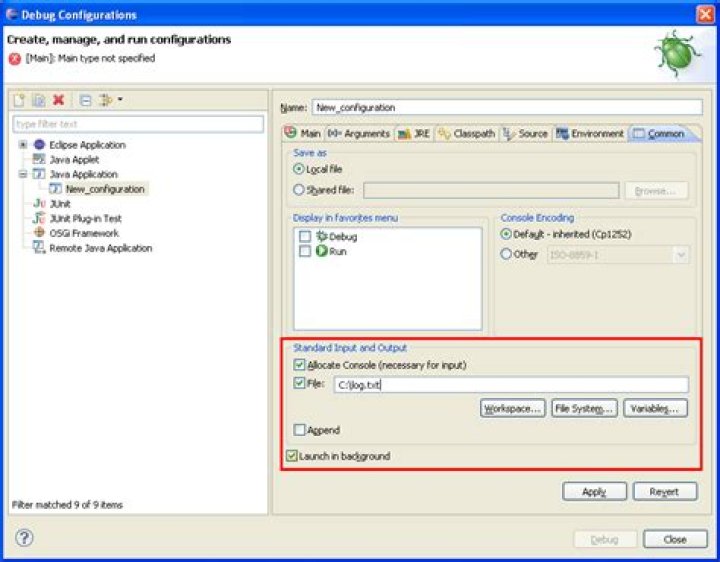Toggle the File output checkbox

(x=299, y=382)
